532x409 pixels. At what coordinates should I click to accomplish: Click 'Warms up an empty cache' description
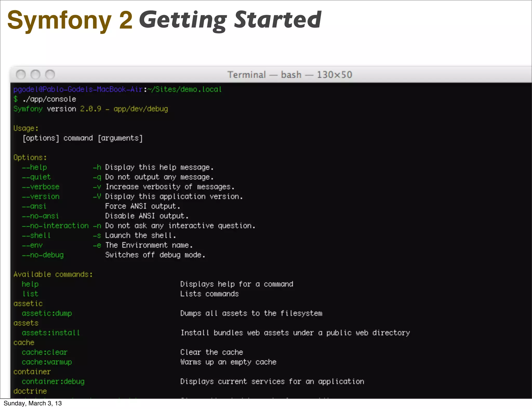tap(228, 362)
